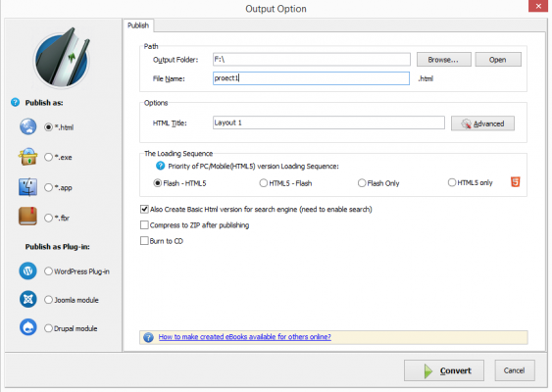
Task: Start publishing with the Convert button
Action: (x=444, y=370)
